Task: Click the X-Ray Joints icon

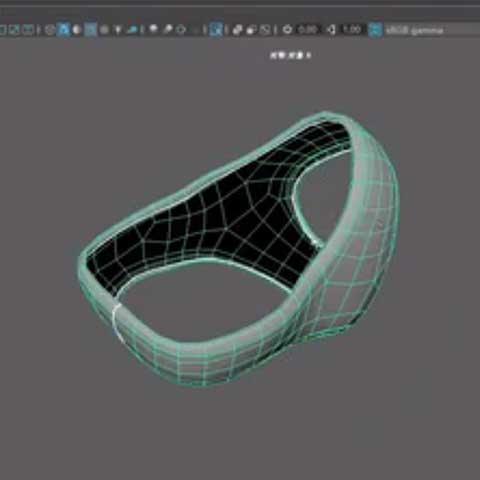Action: coord(265,30)
